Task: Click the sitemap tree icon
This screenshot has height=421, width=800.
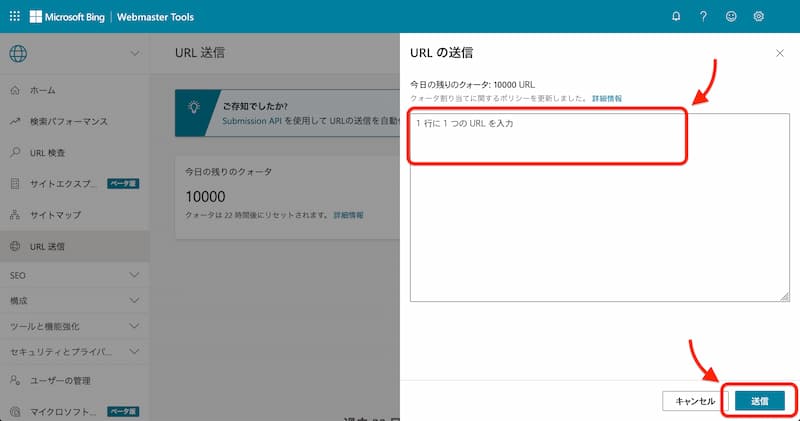Action: (x=15, y=215)
